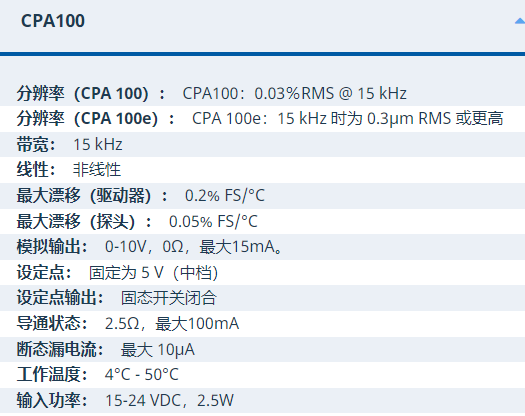Click the 0.03%RMS @ 15 kHz value

pyautogui.click(x=330, y=93)
